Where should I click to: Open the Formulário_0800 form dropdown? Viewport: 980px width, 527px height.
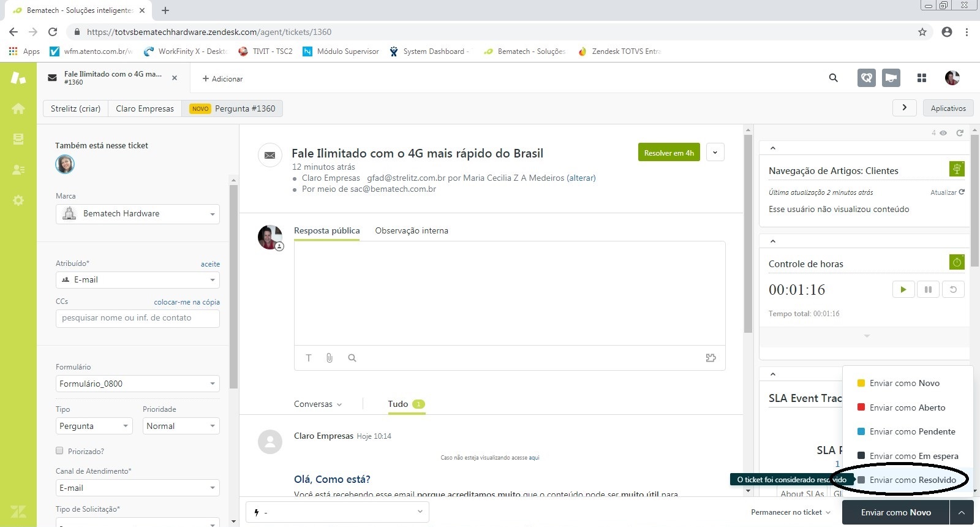pos(138,384)
